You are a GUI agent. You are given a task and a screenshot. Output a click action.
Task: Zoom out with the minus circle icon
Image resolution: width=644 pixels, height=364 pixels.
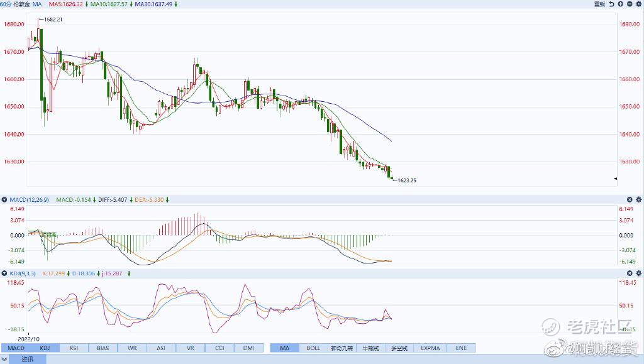pyautogui.click(x=629, y=4)
